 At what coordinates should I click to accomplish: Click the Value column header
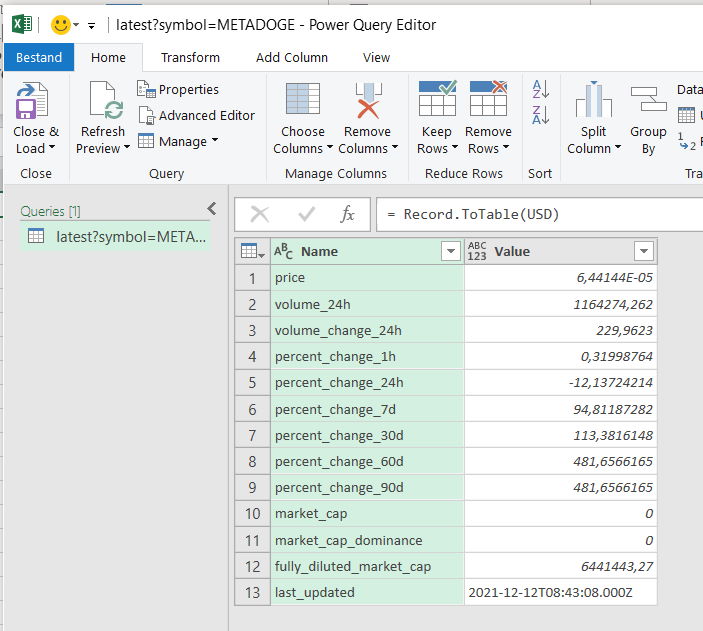561,251
